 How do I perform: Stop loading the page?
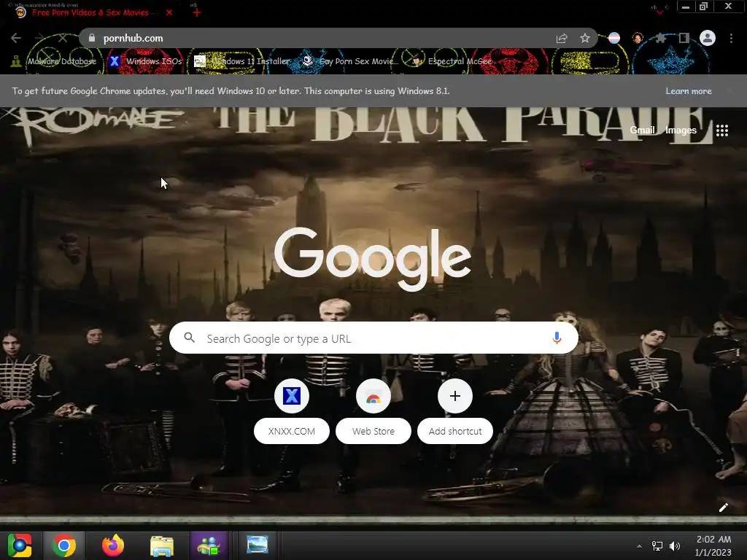63,38
